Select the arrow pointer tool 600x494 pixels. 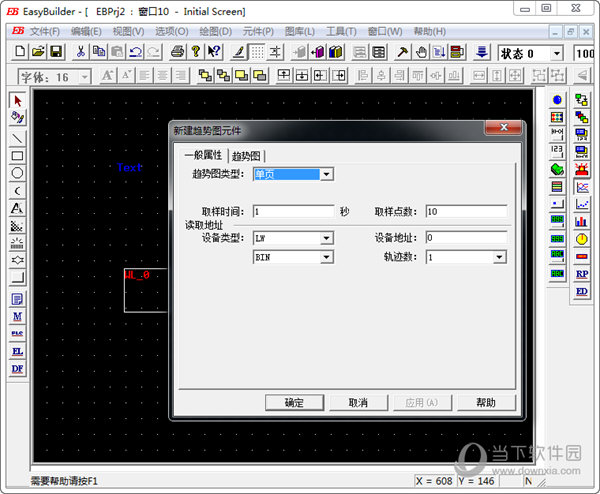point(17,101)
